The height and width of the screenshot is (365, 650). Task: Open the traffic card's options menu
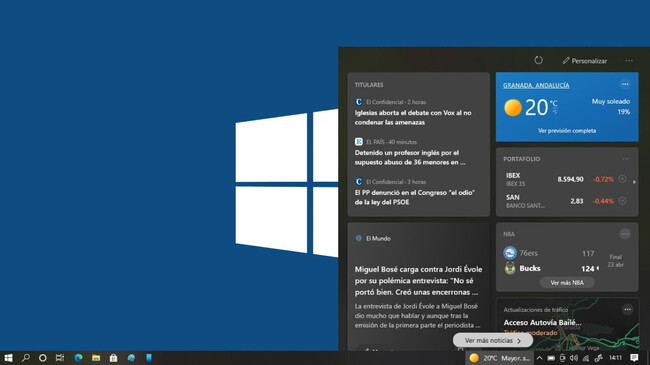point(627,309)
